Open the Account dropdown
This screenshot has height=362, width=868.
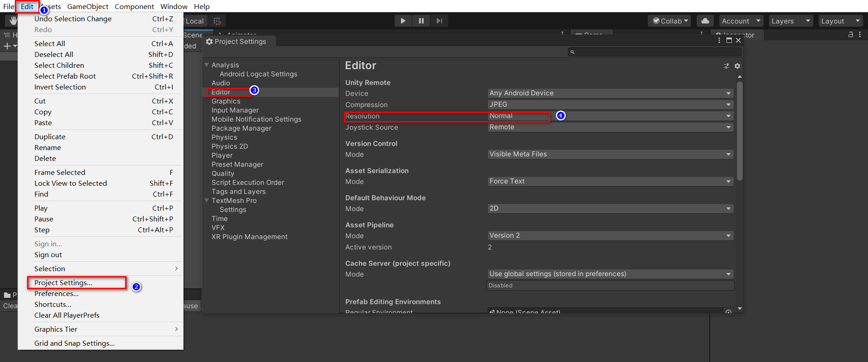(x=741, y=21)
